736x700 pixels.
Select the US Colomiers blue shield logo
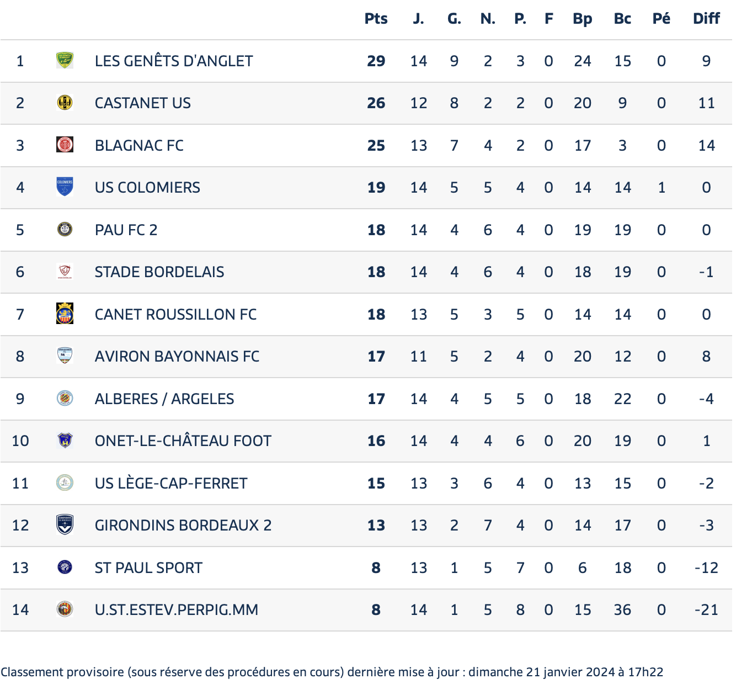click(x=65, y=187)
